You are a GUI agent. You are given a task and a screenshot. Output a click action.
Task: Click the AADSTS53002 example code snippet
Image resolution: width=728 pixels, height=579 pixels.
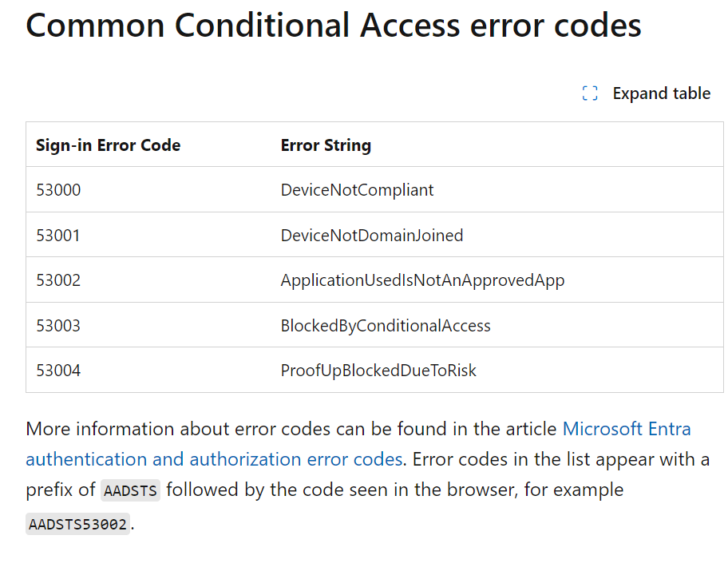tap(77, 524)
